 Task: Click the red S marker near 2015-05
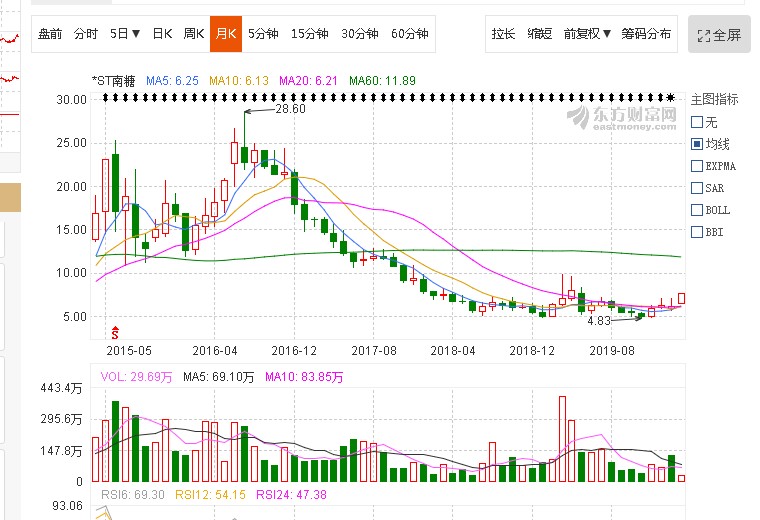(x=115, y=331)
